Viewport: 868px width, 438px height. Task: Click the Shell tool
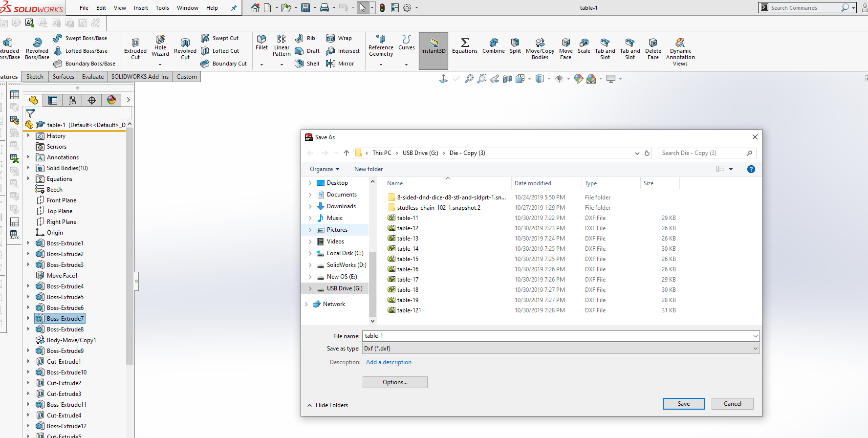(307, 64)
